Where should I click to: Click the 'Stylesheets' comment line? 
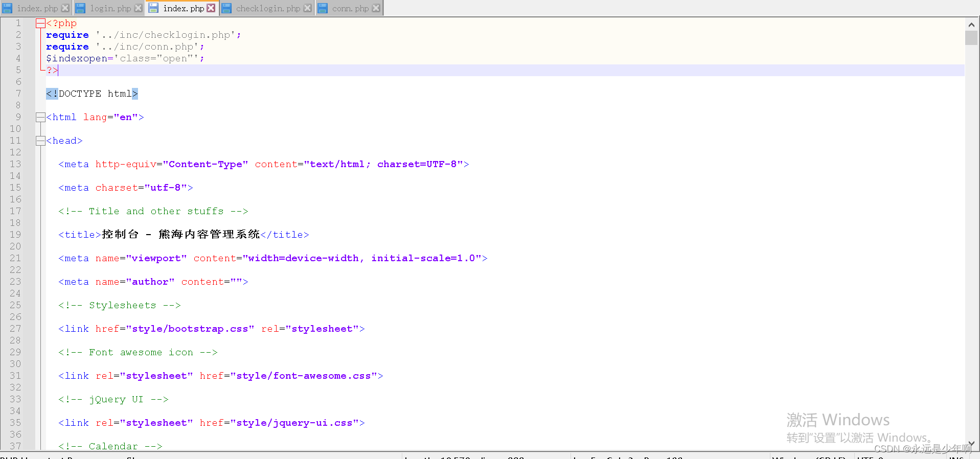pos(119,305)
